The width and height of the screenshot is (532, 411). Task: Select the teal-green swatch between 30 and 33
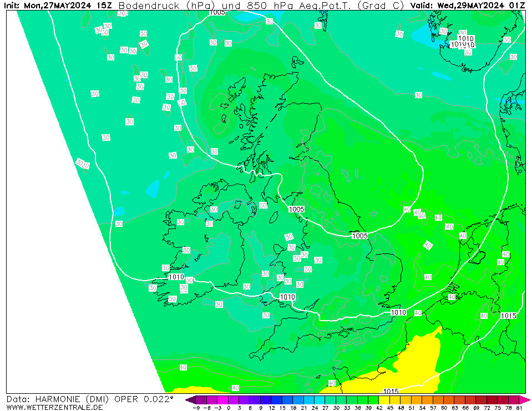coord(341,399)
